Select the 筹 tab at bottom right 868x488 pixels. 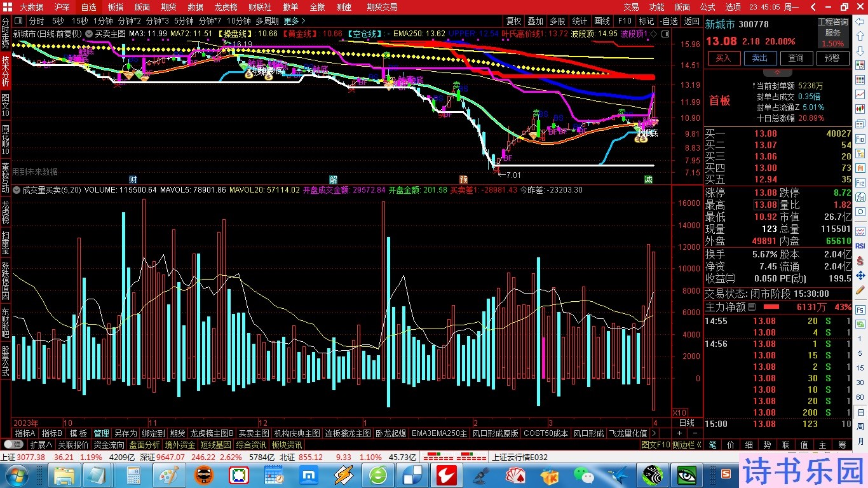(842, 445)
